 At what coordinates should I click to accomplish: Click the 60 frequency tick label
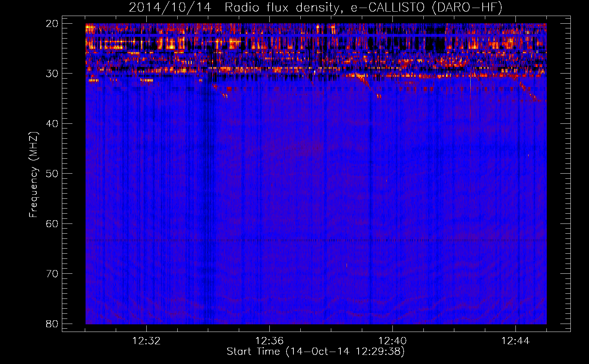52,223
